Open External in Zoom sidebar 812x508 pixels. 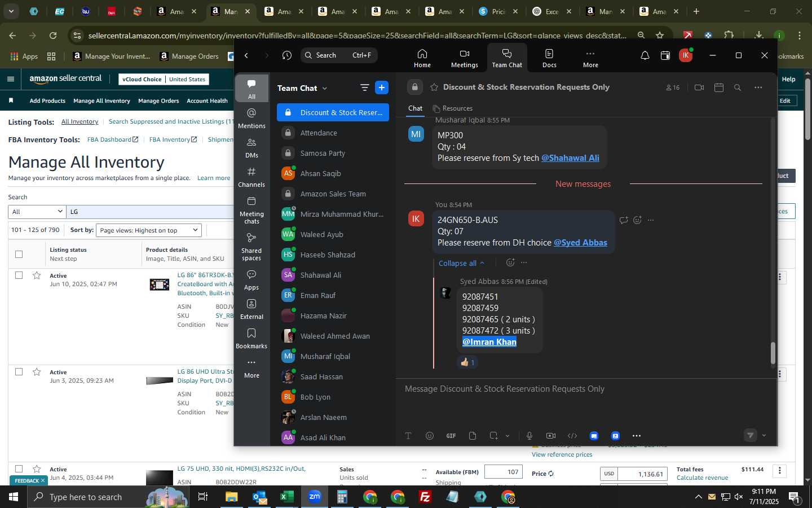coord(251,309)
